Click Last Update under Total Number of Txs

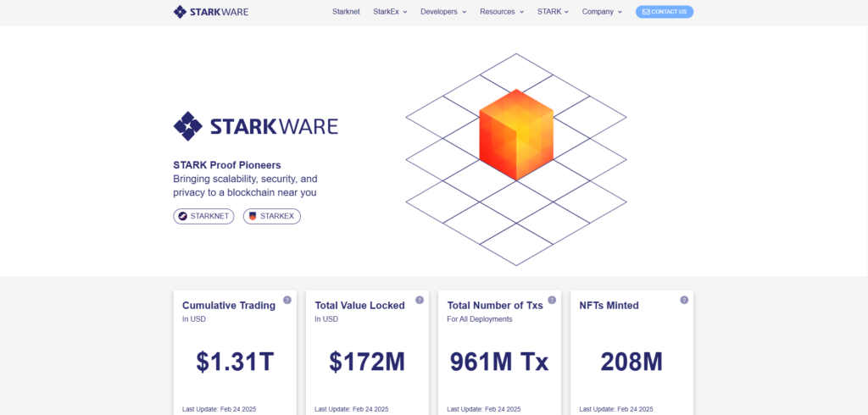(484, 409)
